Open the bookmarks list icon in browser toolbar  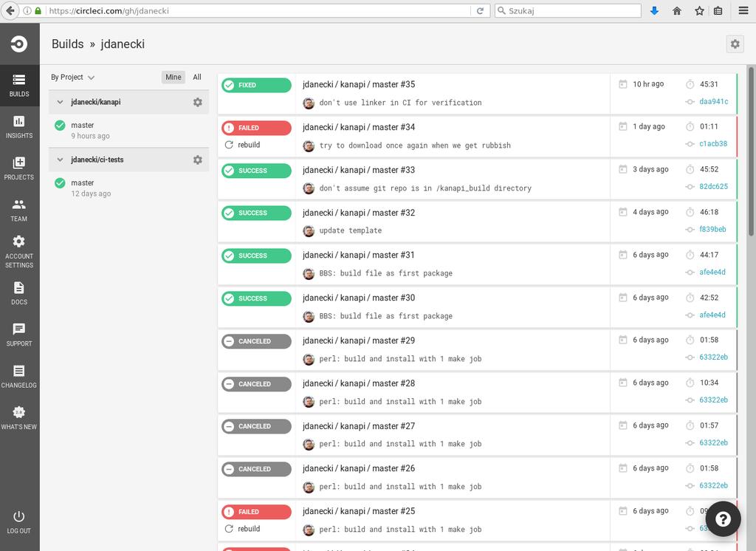[x=718, y=10]
